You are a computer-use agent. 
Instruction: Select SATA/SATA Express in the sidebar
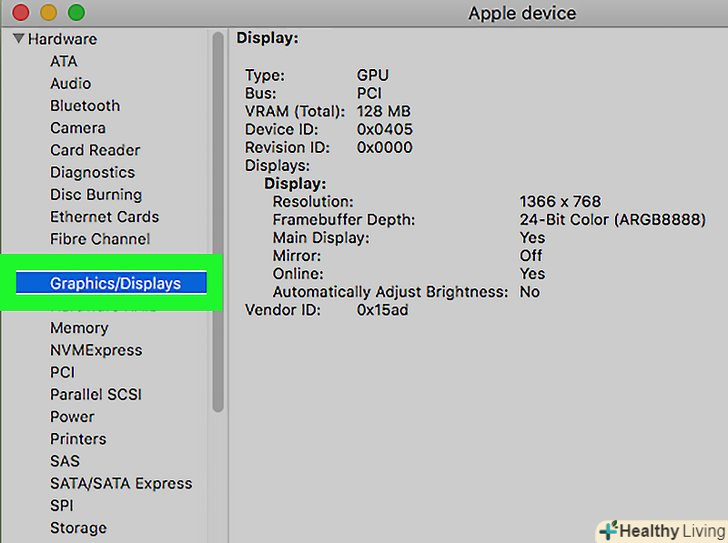coord(121,483)
